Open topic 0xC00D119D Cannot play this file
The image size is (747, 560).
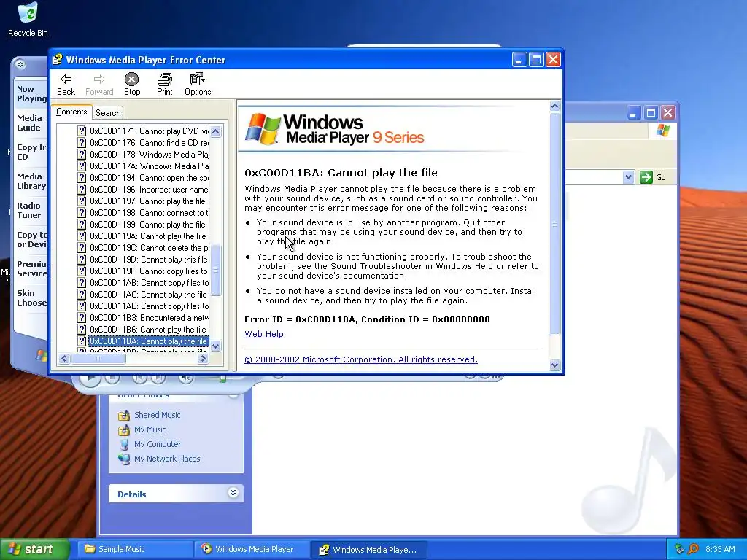(149, 260)
